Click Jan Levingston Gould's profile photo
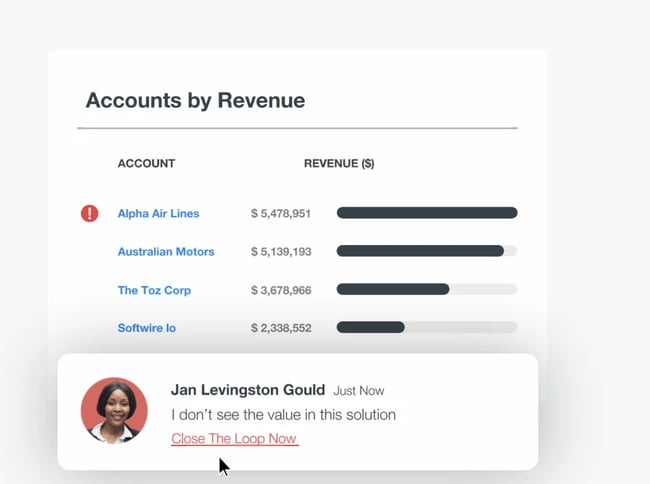This screenshot has height=484, width=650. (114, 411)
